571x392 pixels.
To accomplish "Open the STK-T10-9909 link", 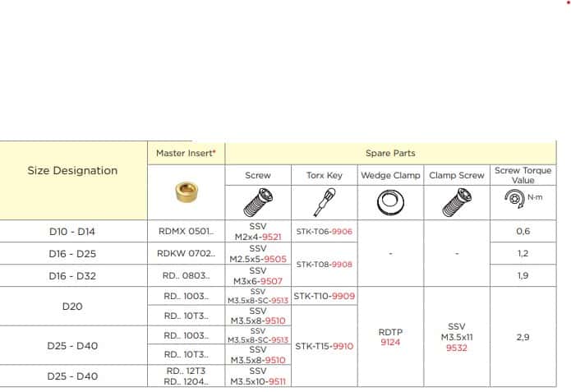I will [x=324, y=296].
